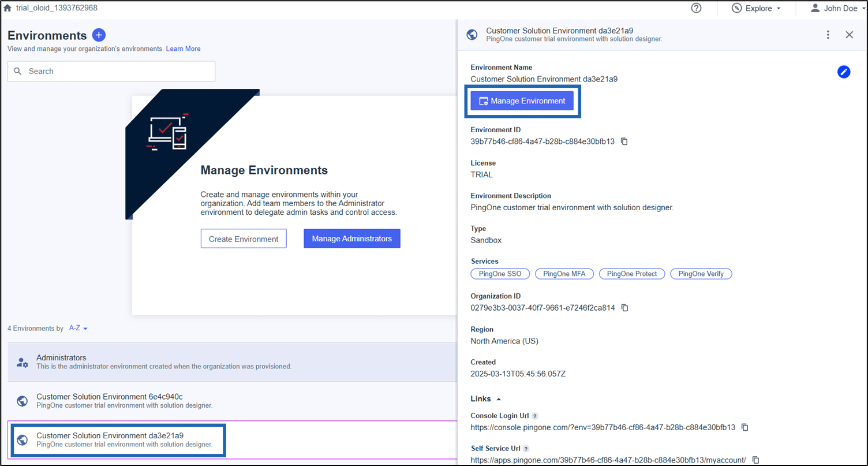Open Manage Administrators
Image resolution: width=868 pixels, height=466 pixels.
point(352,238)
